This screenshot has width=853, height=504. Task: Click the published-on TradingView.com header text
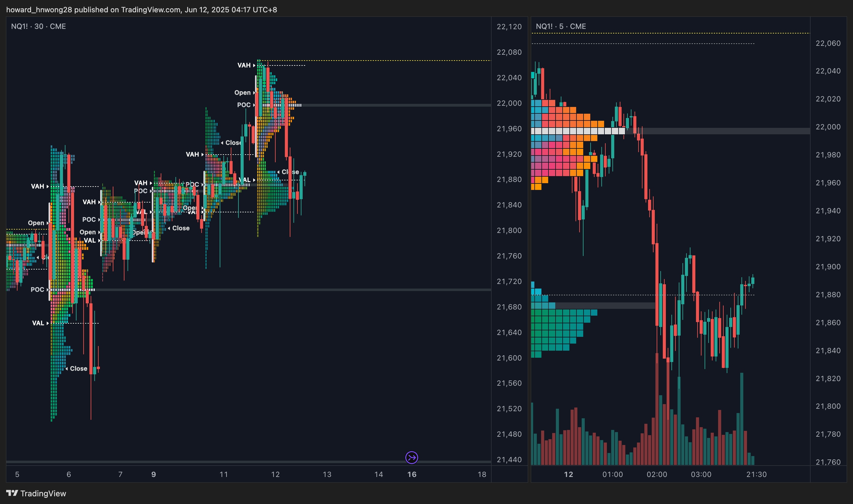coord(141,10)
